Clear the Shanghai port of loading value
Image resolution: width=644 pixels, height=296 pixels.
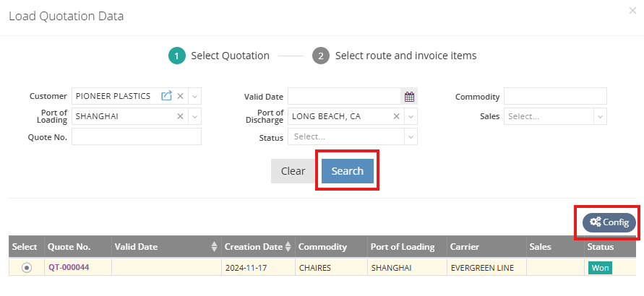(x=181, y=116)
